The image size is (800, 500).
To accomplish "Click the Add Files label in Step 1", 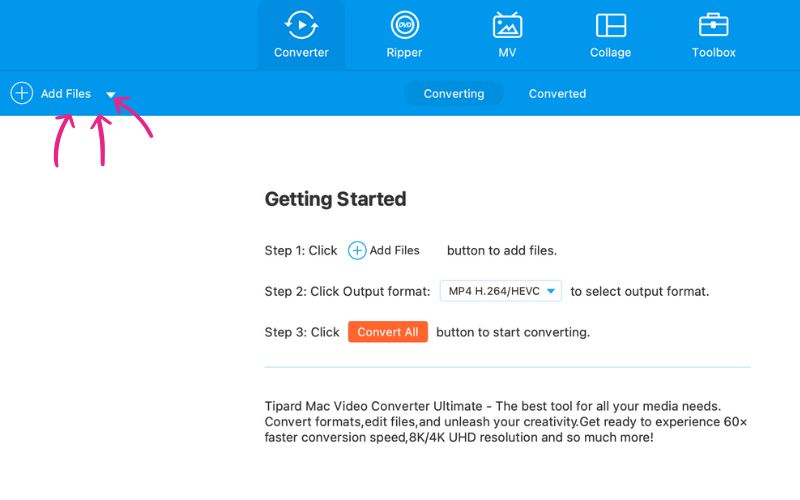I will click(394, 251).
